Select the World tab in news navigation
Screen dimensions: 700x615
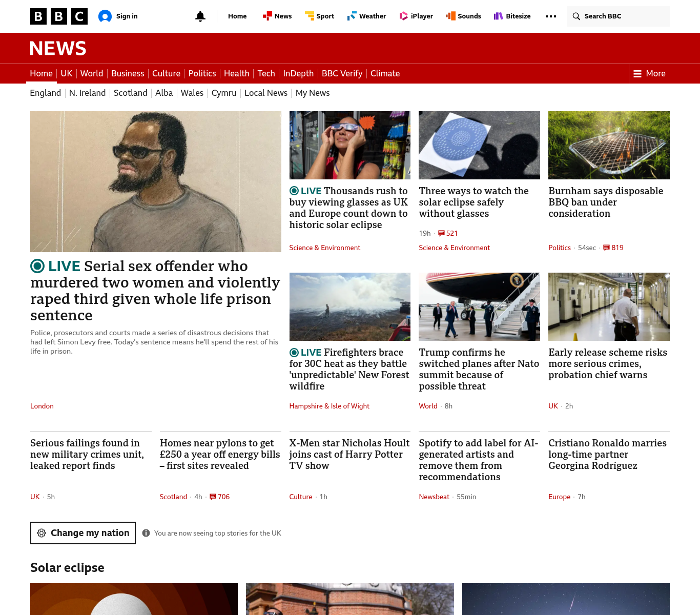92,74
